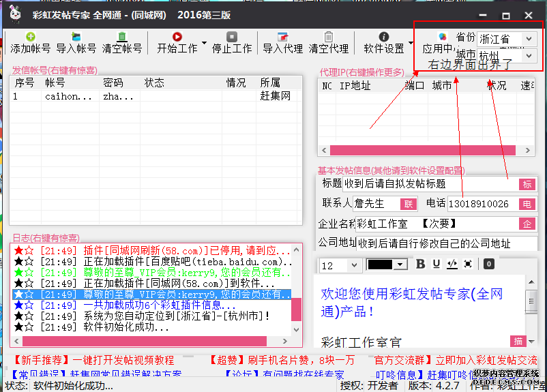
Task: Open 【超赞】刷手机名片赞 link
Action: tap(282, 360)
